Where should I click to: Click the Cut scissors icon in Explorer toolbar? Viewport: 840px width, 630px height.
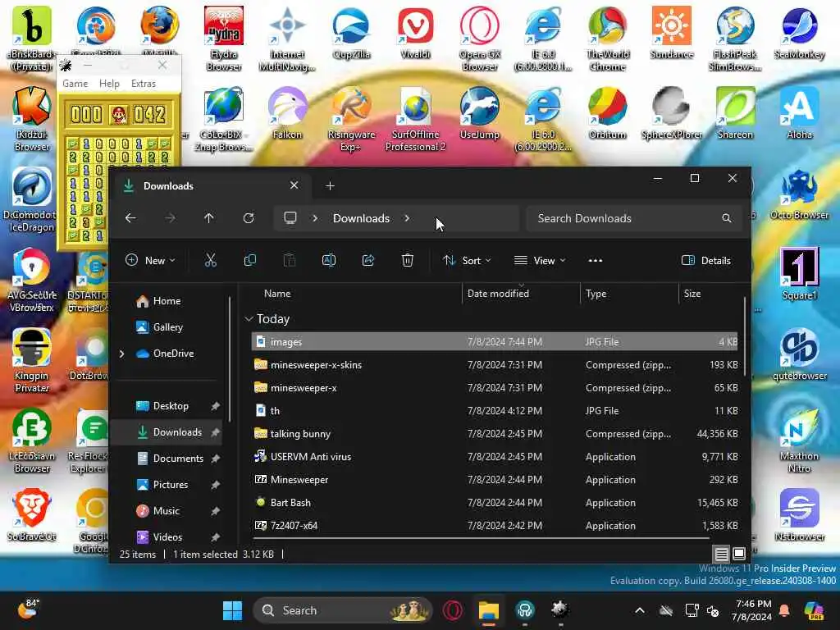tap(211, 260)
